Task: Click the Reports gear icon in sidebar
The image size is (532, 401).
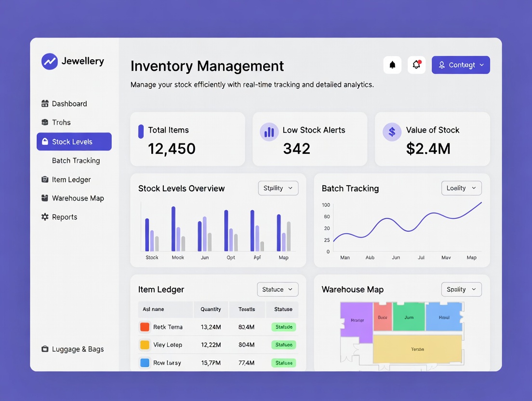Action: click(45, 217)
